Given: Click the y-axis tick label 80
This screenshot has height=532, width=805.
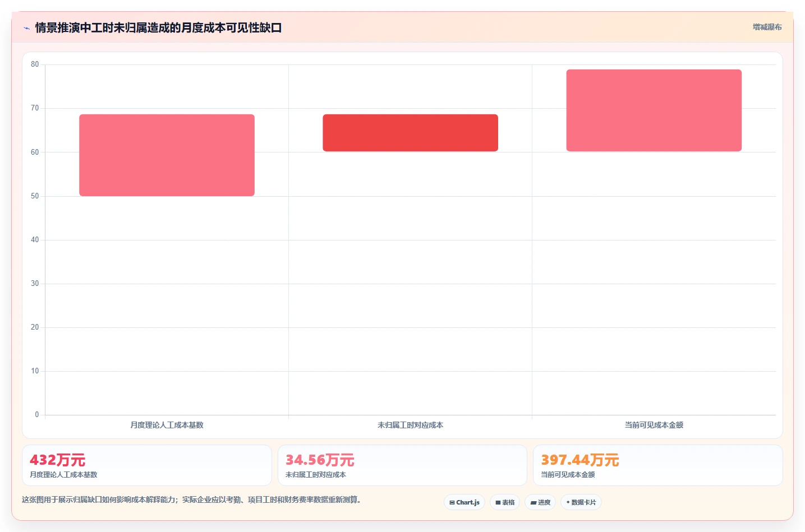Looking at the screenshot, I should tap(35, 64).
